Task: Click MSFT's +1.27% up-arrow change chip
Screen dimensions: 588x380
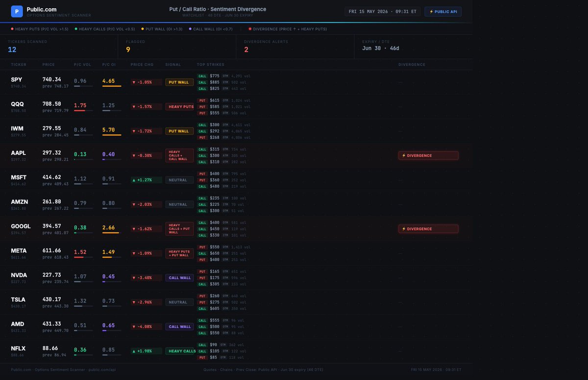Action: 146,180
